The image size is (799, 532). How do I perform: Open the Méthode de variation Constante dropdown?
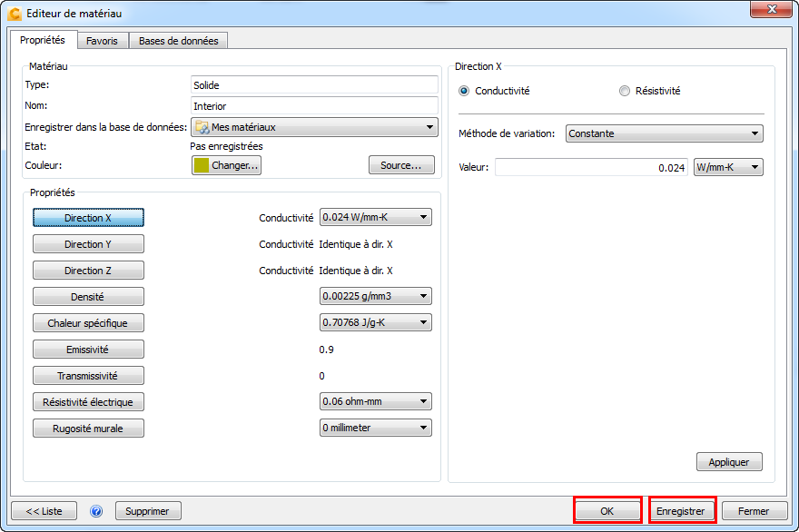tap(665, 133)
